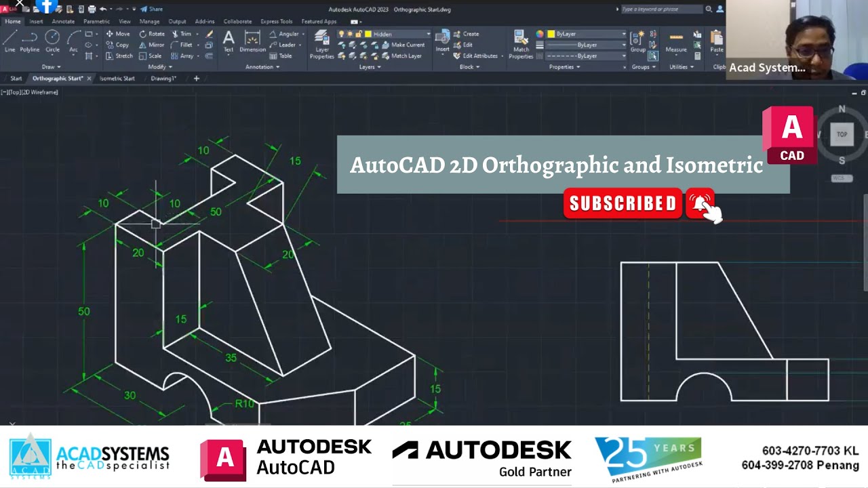Click the Plot printer icon in Quick Access
Screen dimensions: 868x488
pyautogui.click(x=92, y=9)
